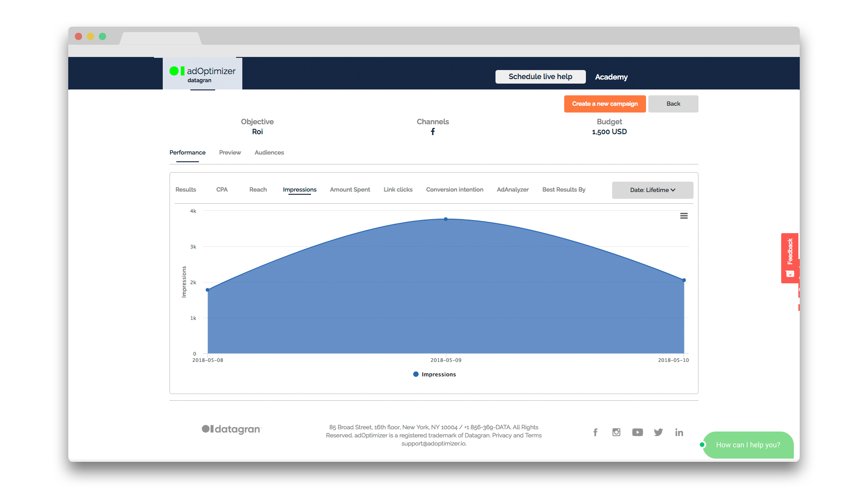Click Create a new campaign button
The image size is (868, 488).
604,103
